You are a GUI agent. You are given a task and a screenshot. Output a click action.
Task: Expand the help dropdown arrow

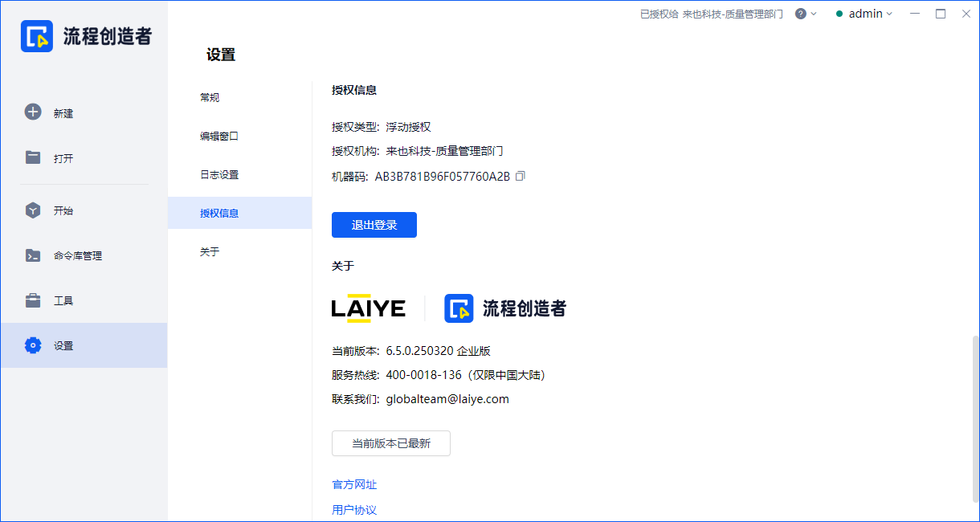tap(814, 14)
